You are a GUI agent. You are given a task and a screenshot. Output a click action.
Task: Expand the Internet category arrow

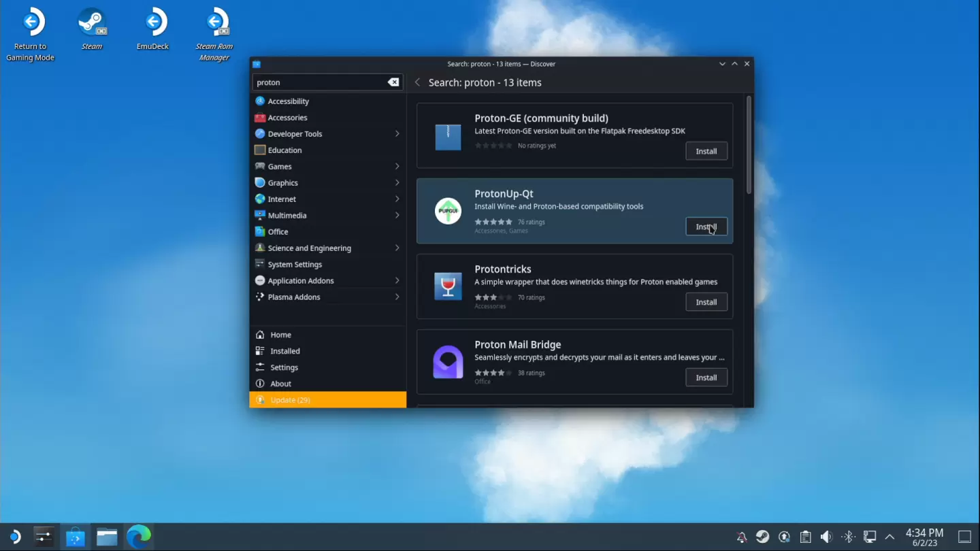point(397,199)
